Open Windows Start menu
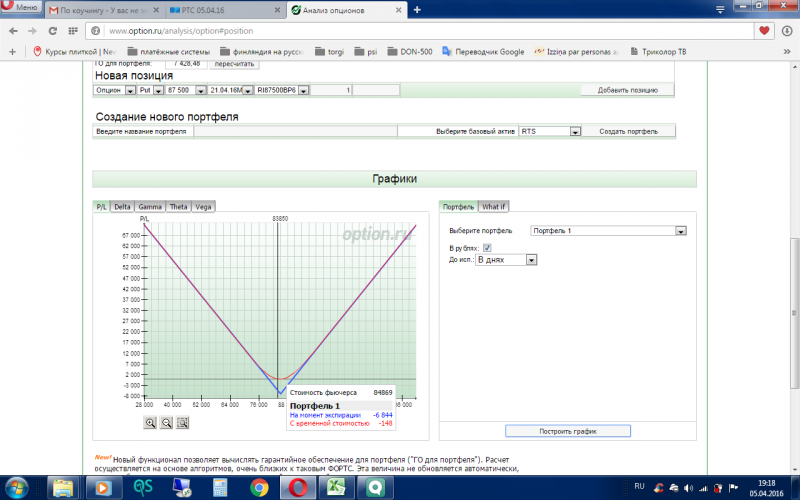 (x=16, y=487)
